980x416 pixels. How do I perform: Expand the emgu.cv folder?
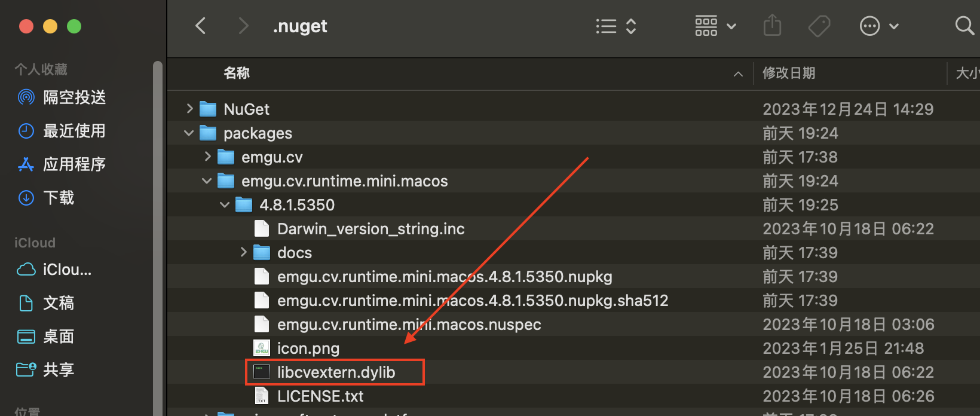coord(207,157)
